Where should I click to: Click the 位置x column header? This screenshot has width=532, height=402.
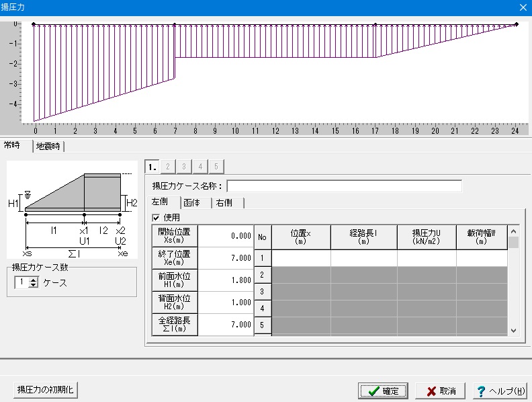coord(302,237)
